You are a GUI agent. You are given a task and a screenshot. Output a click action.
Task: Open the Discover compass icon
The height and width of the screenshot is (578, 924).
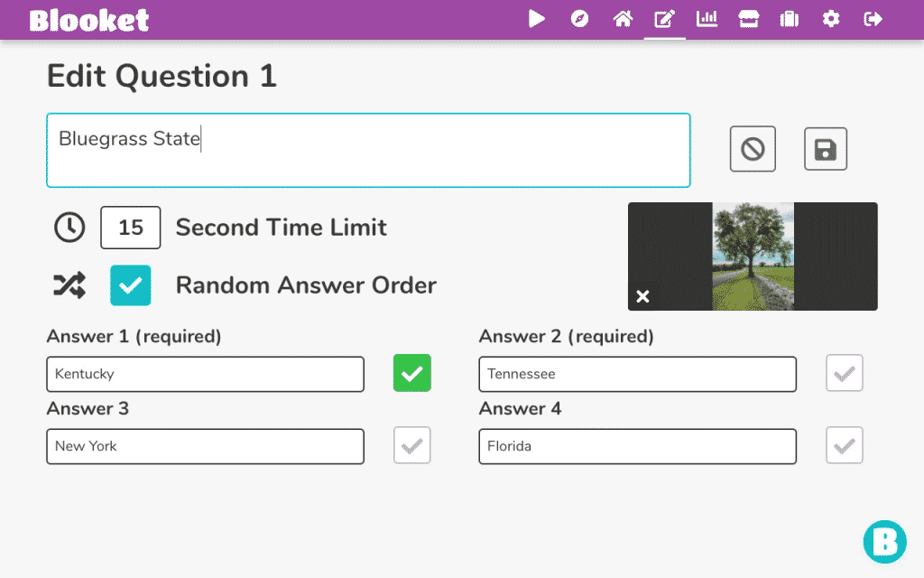(579, 19)
